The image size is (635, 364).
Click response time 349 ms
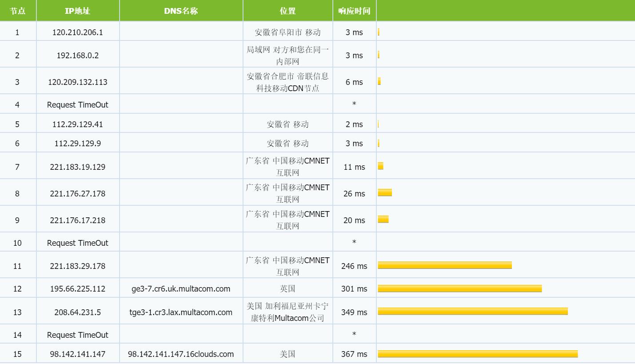(354, 312)
